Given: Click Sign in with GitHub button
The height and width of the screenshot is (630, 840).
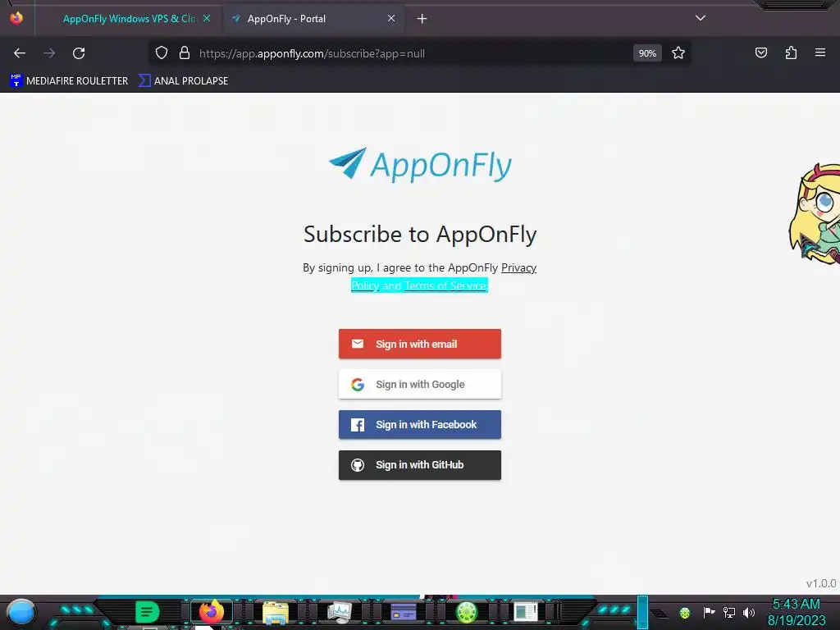Looking at the screenshot, I should pyautogui.click(x=420, y=465).
